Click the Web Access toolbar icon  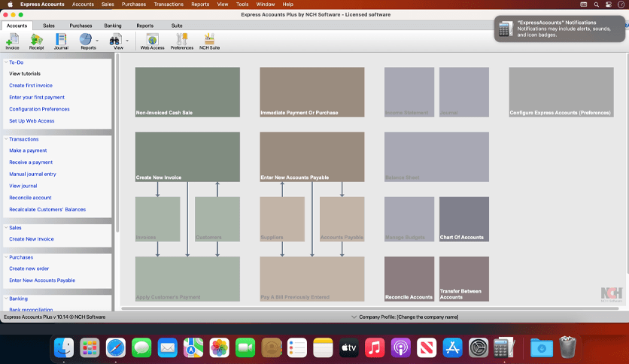coord(152,41)
